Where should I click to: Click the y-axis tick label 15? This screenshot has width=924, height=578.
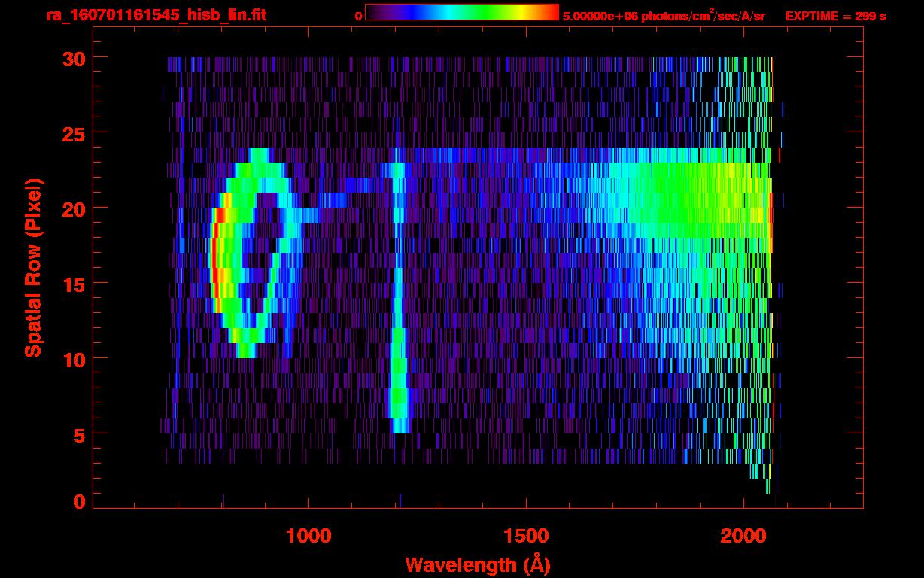74,284
